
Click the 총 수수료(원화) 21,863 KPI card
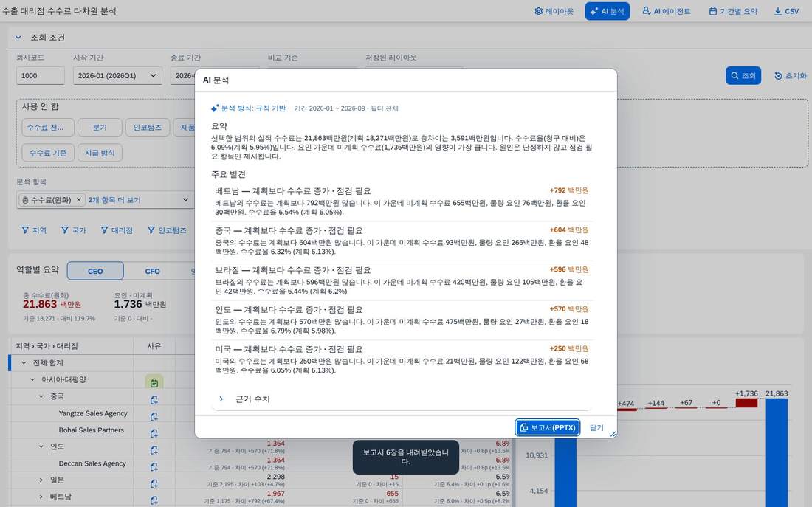(x=59, y=306)
